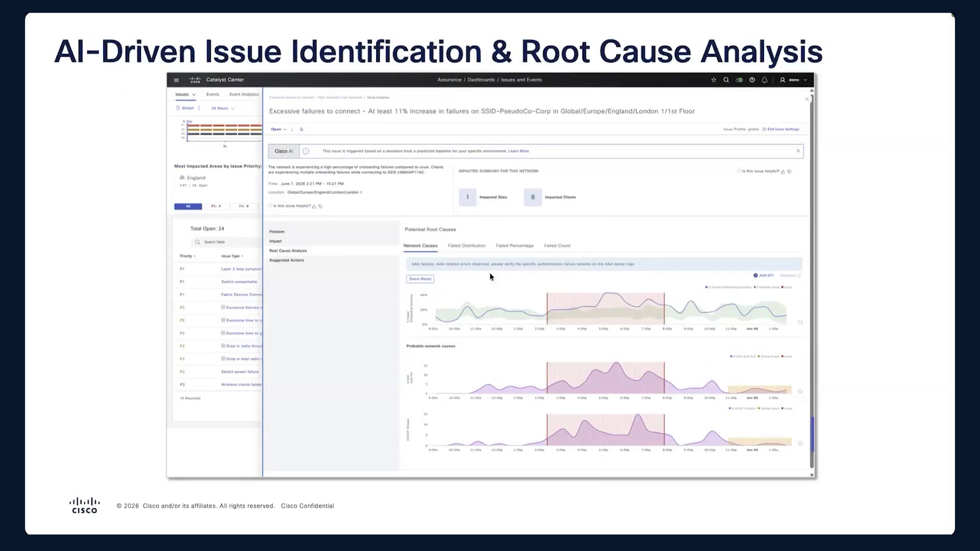980x551 pixels.
Task: Open global search magnifier icon in header
Action: 726,80
